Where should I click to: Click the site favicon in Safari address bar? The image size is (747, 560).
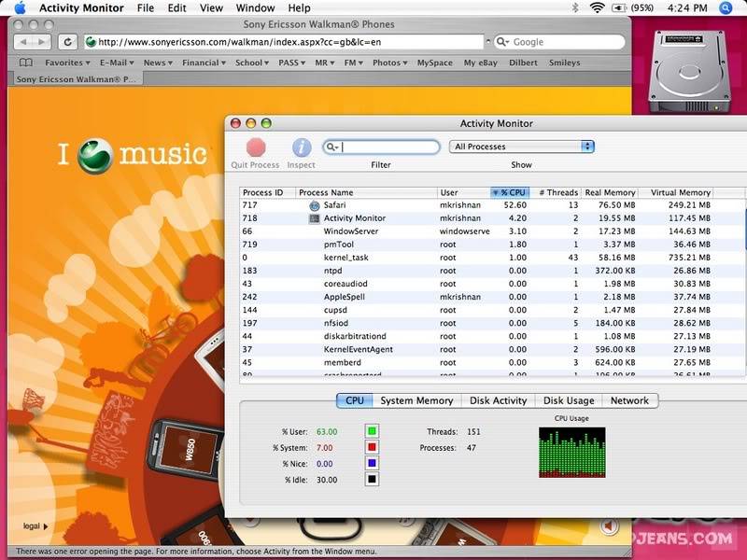coord(91,42)
